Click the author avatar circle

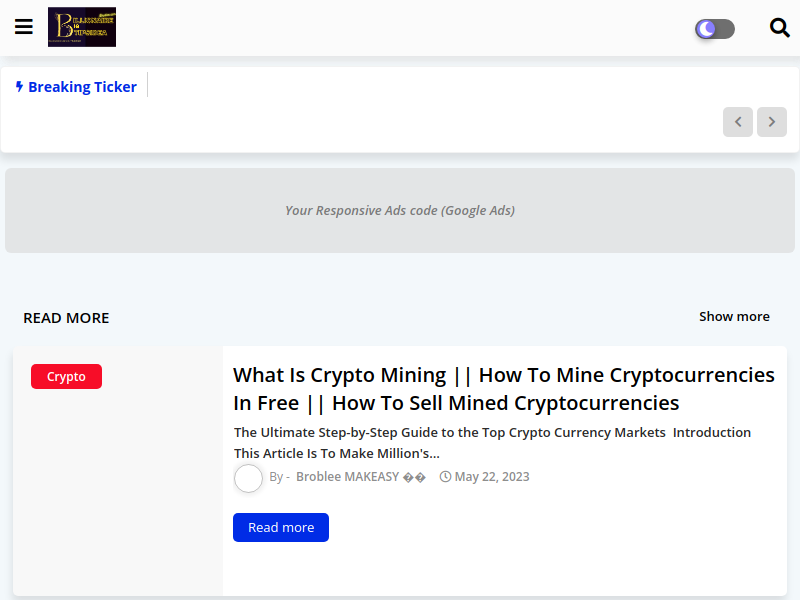248,478
